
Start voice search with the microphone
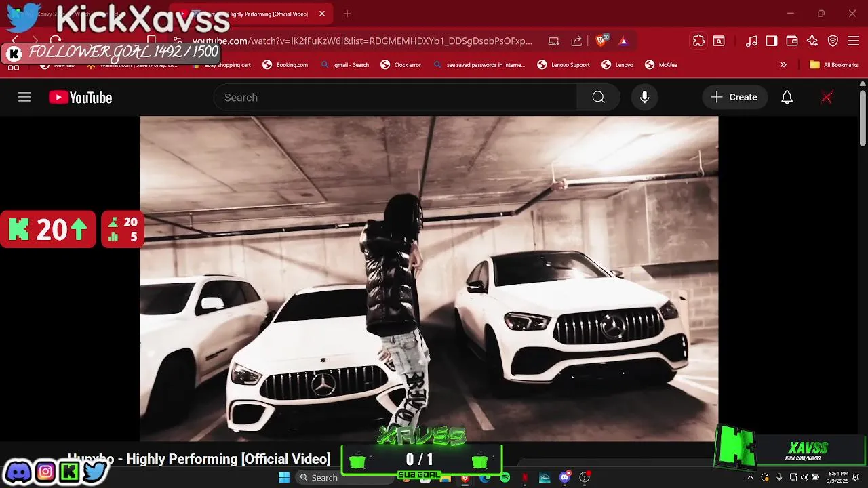point(644,98)
